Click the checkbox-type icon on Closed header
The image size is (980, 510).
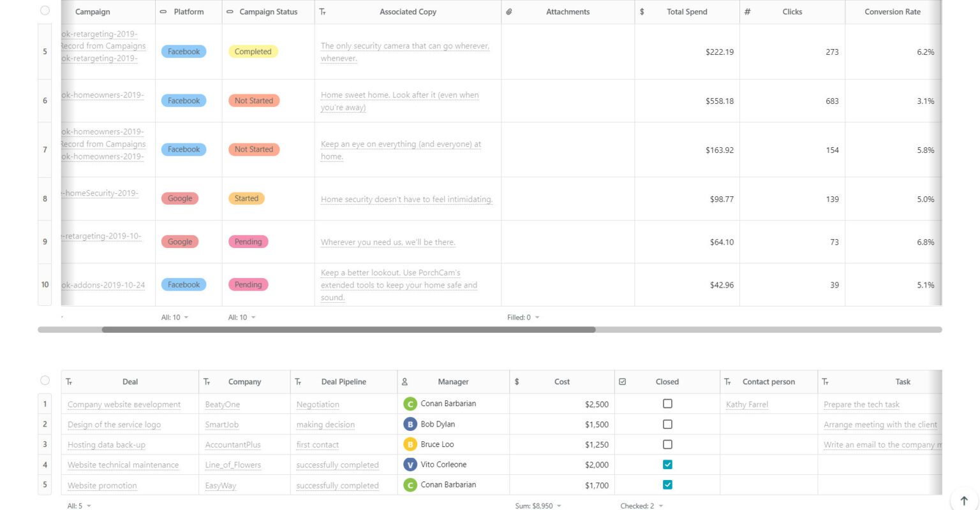622,381
